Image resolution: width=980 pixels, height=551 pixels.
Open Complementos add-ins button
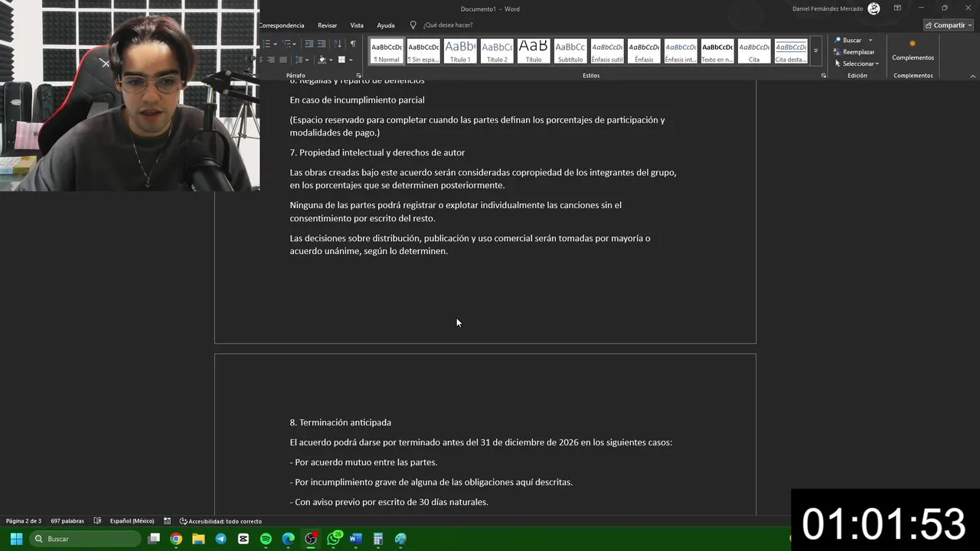(x=913, y=51)
